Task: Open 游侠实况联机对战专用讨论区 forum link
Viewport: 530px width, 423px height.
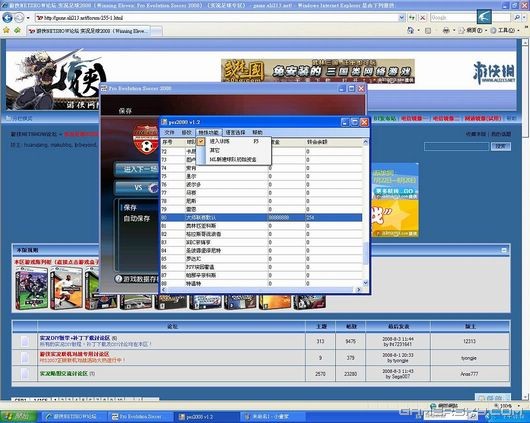Action: [x=74, y=354]
